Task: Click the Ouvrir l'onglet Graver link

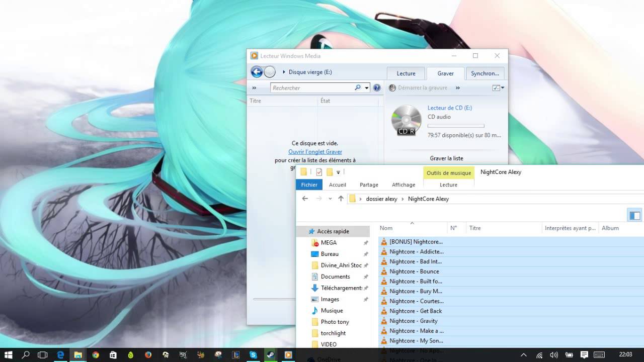Action: pyautogui.click(x=315, y=151)
